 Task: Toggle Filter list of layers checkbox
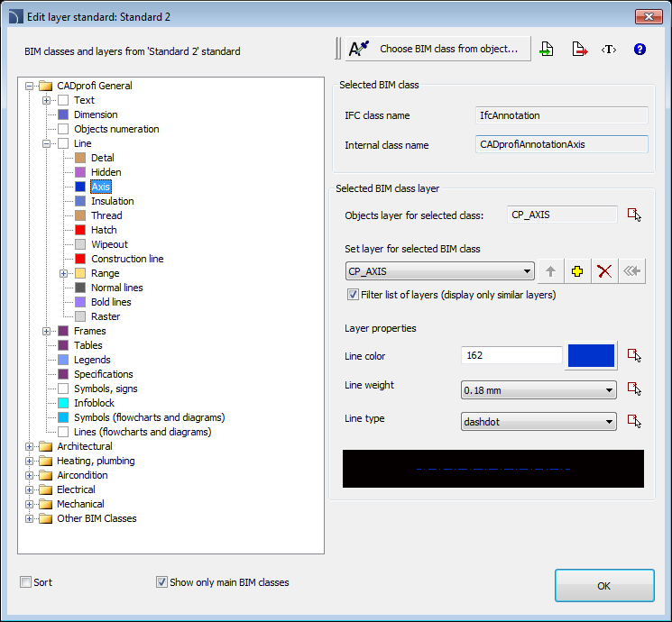pos(353,295)
